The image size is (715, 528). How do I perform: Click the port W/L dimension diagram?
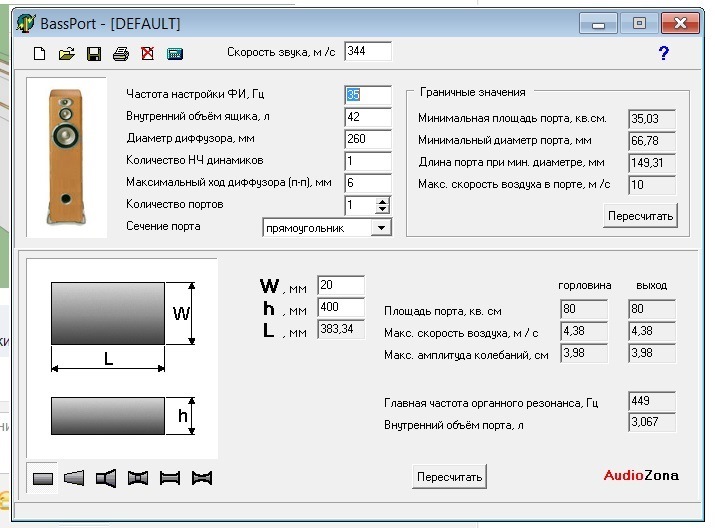(x=123, y=326)
